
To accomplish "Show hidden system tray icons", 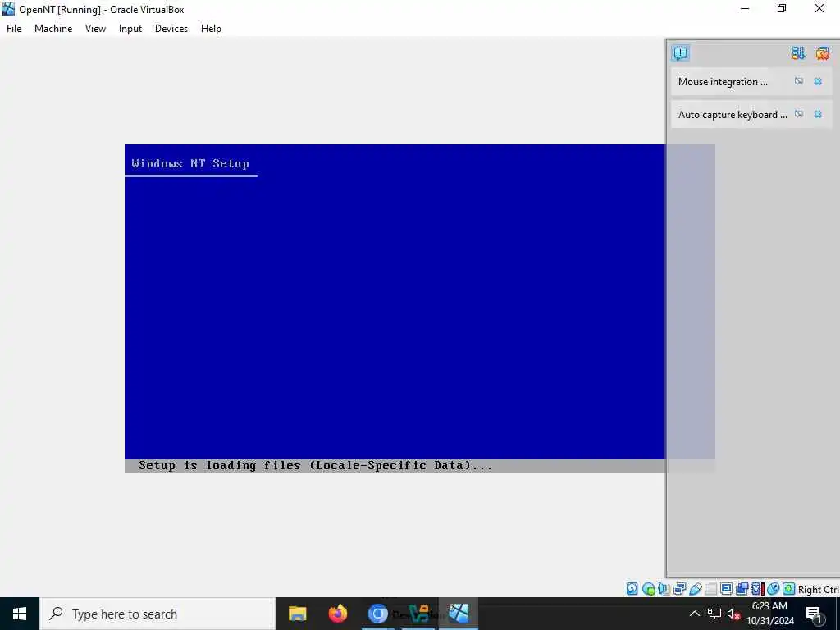I will tap(694, 614).
